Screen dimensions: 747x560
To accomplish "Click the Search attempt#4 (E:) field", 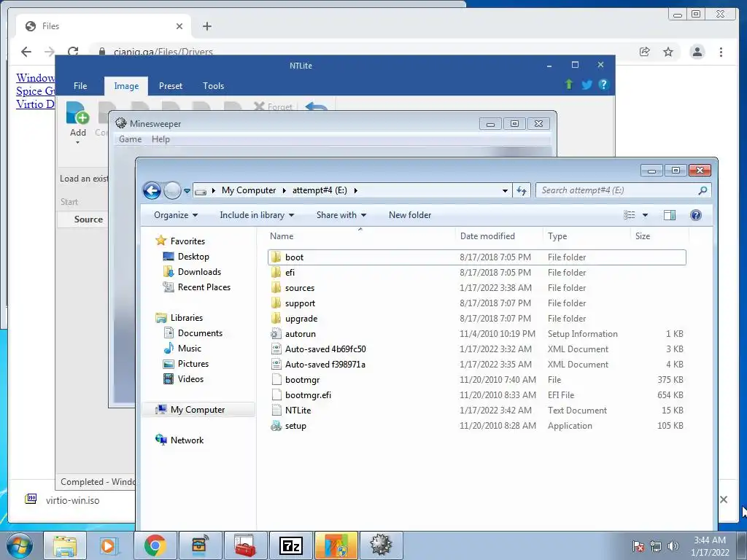I will click(x=623, y=190).
